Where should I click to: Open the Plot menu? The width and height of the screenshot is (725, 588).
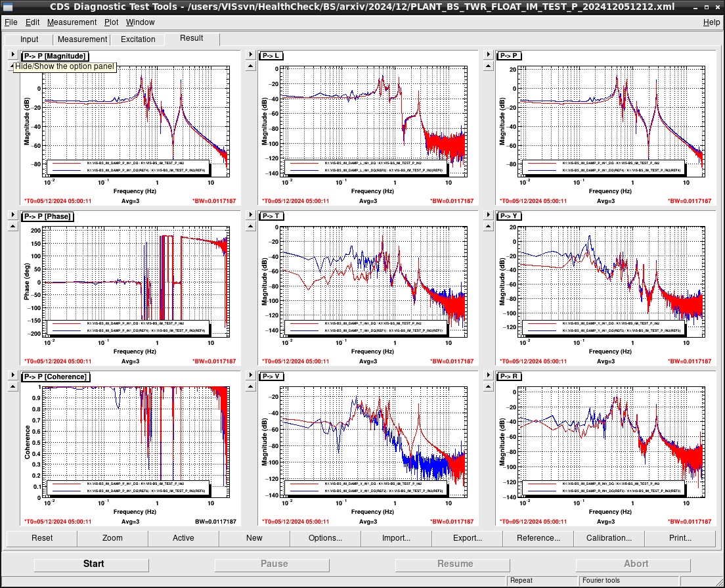pyautogui.click(x=111, y=22)
